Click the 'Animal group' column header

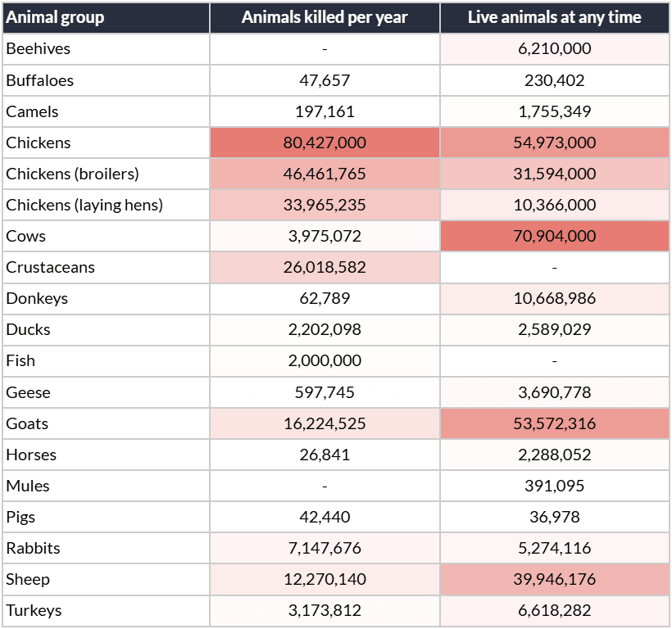(x=55, y=17)
